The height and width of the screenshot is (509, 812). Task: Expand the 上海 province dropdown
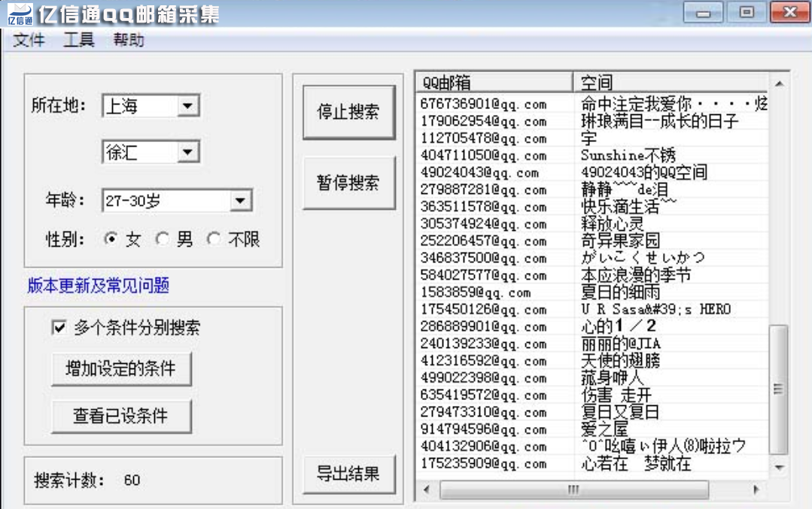[x=187, y=106]
